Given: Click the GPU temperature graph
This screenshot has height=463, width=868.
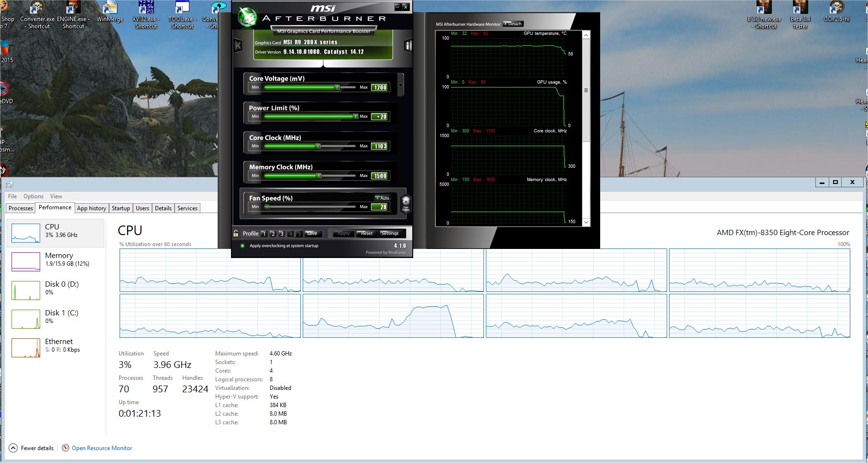Looking at the screenshot, I should (508, 57).
